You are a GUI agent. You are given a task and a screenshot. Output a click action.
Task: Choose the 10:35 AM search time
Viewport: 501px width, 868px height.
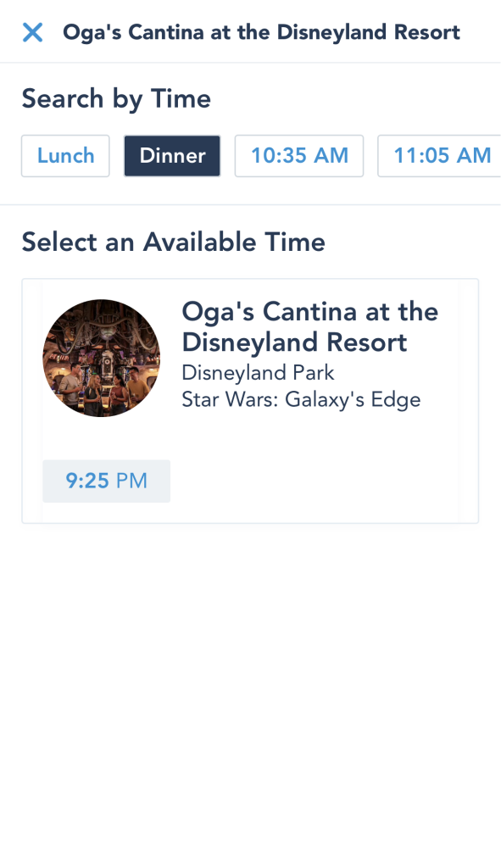point(299,156)
